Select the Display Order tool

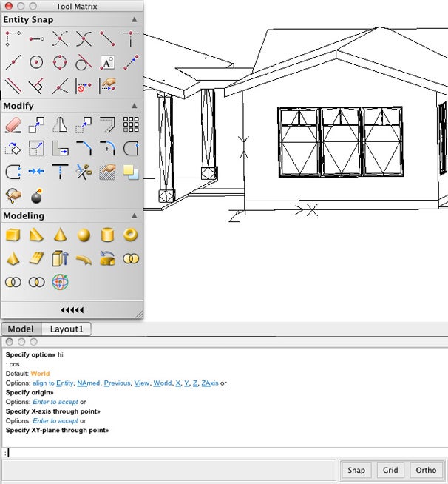131,172
